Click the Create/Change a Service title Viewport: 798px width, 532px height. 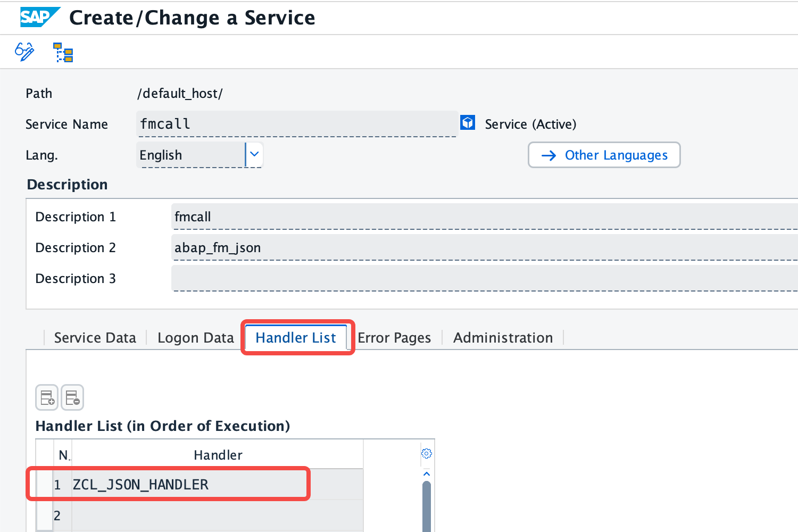192,18
